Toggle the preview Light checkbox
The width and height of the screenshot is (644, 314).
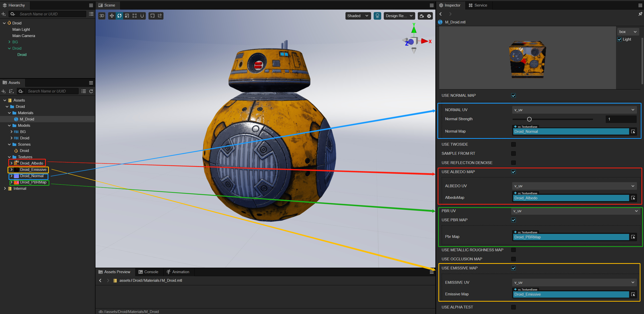[620, 39]
